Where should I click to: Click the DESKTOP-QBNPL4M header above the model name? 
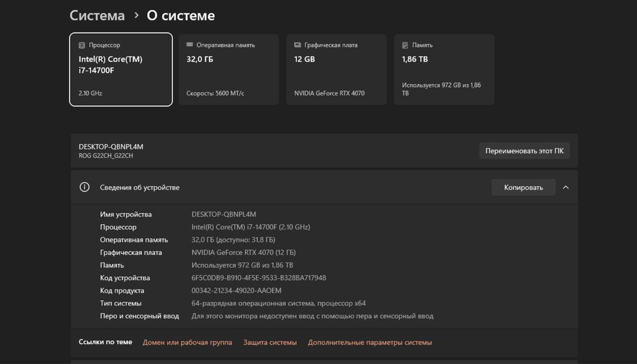click(111, 146)
